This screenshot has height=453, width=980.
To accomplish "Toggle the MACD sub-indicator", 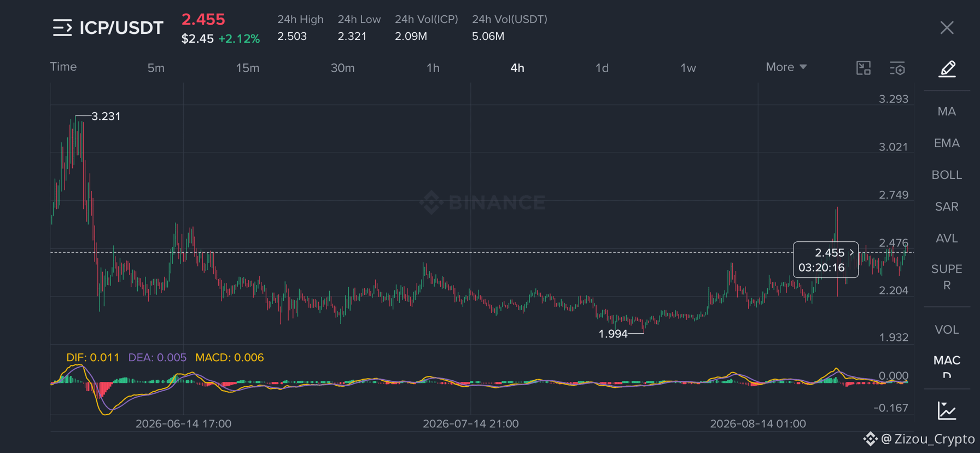I will [x=947, y=366].
